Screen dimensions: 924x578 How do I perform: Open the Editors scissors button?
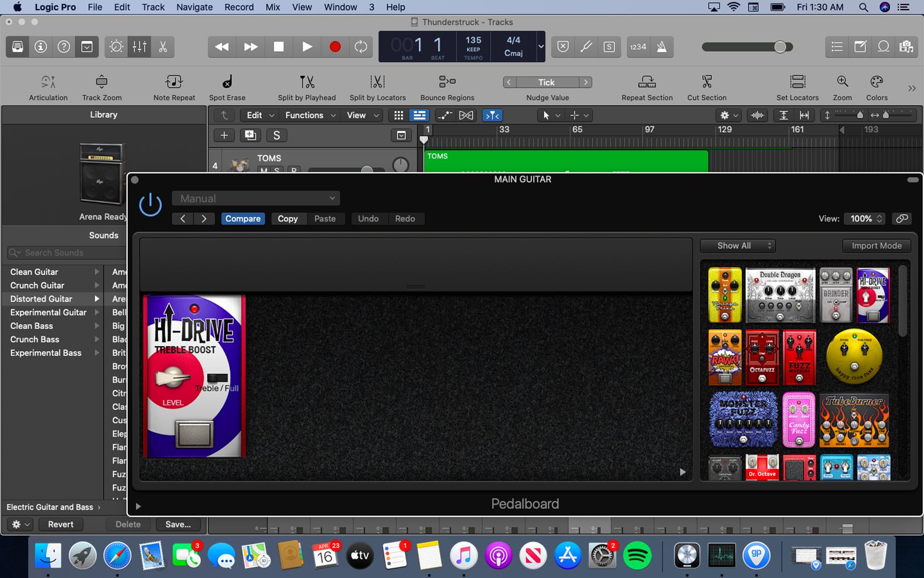coord(163,47)
